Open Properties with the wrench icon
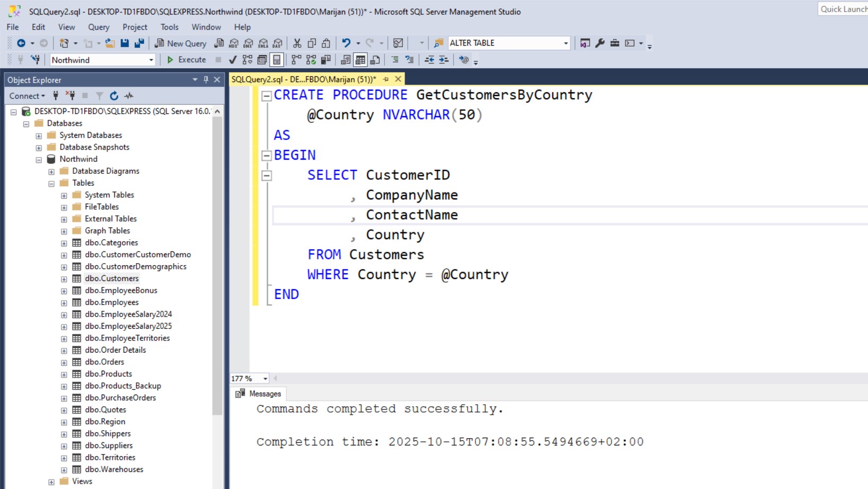This screenshot has height=489, width=868. (x=600, y=43)
